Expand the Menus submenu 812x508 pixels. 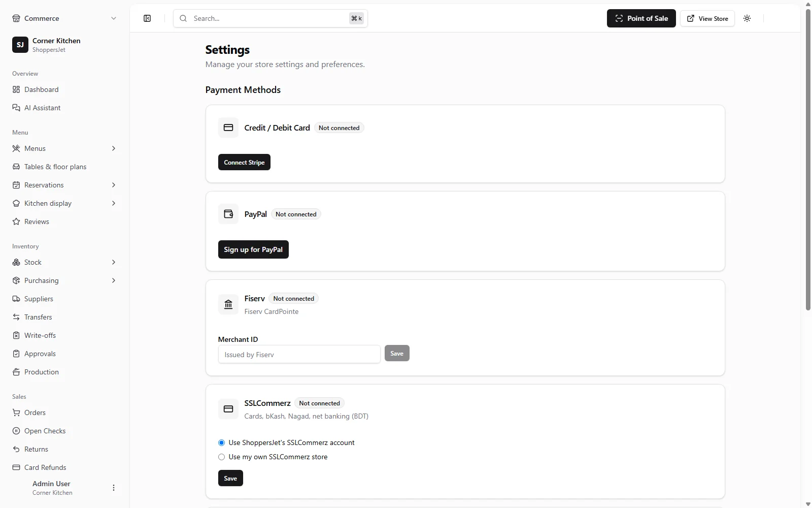114,148
